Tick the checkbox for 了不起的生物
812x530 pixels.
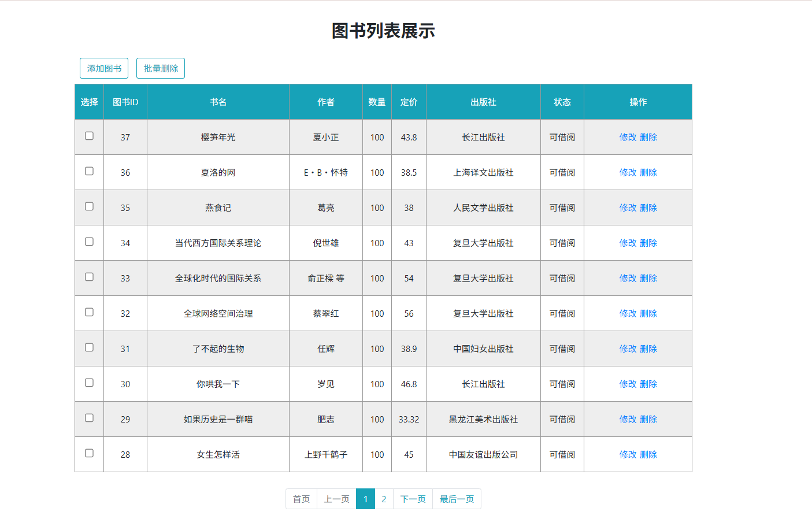[x=89, y=347]
